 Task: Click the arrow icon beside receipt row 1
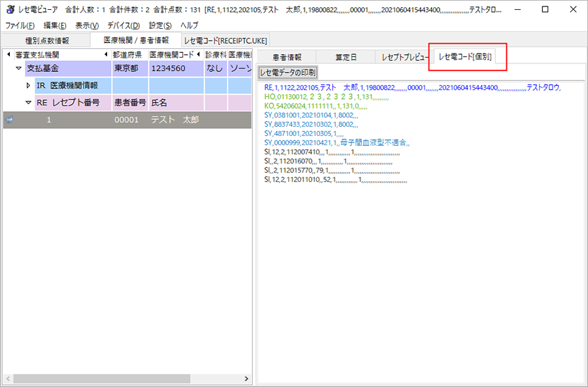9,120
